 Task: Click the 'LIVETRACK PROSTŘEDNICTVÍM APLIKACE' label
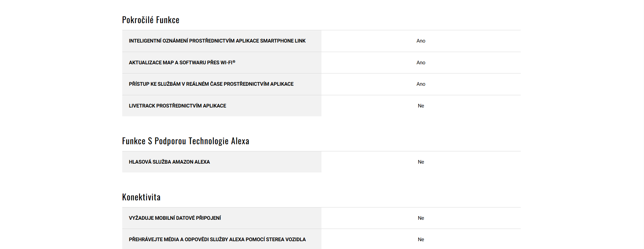pos(177,106)
